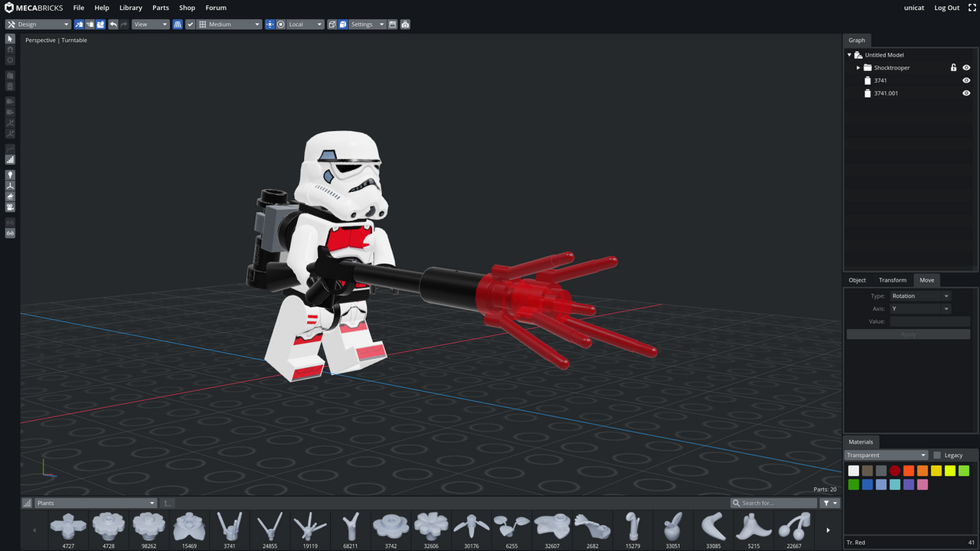Click the parts Search for field
The image size is (980, 551).
click(773, 503)
